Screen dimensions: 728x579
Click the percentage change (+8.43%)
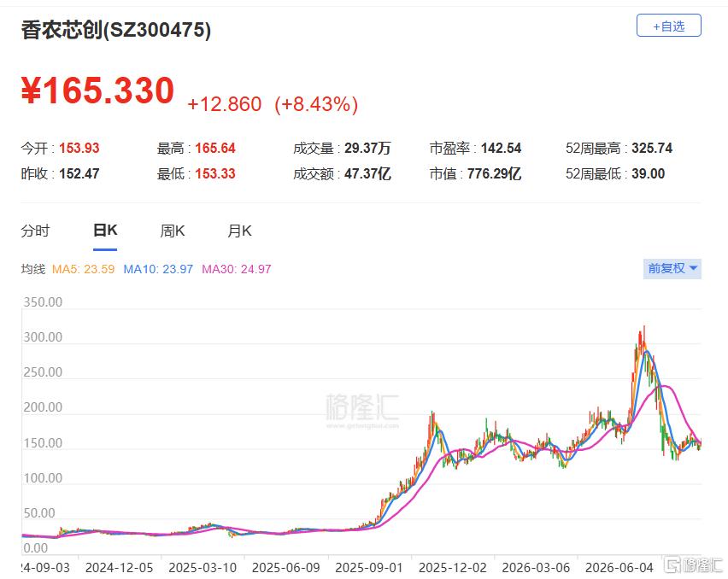(316, 104)
